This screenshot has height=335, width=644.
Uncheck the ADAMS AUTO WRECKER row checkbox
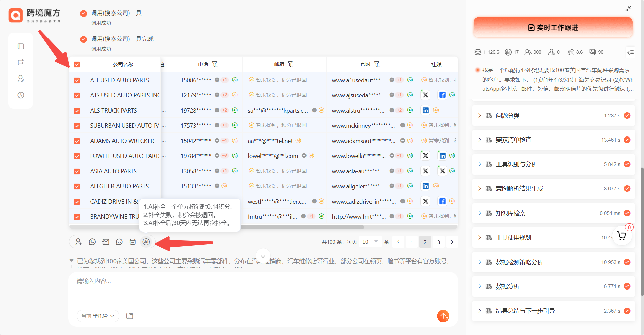[77, 141]
